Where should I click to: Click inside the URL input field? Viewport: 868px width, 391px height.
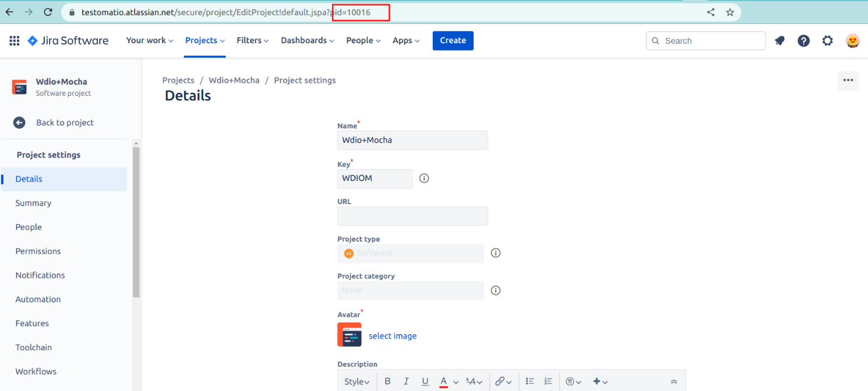412,216
